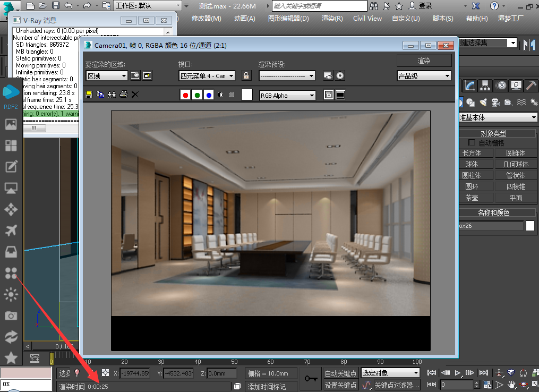Click the large key icon set keys button

pos(311,379)
